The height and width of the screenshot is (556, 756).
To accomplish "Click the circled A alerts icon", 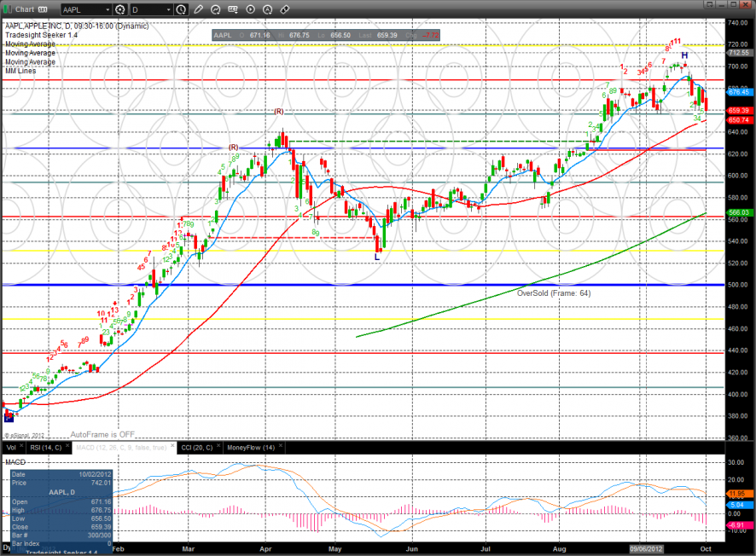I will pos(267,9).
